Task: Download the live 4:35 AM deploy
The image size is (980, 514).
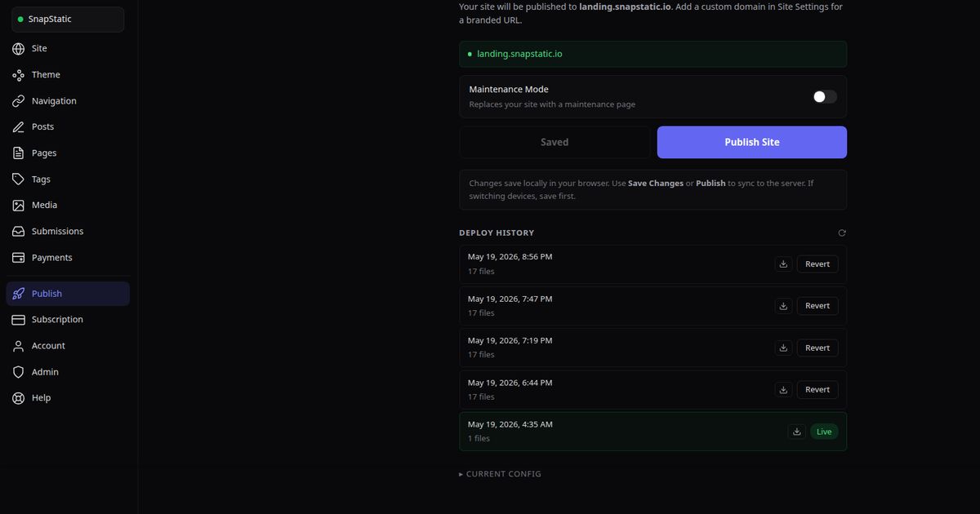Action: coord(796,432)
